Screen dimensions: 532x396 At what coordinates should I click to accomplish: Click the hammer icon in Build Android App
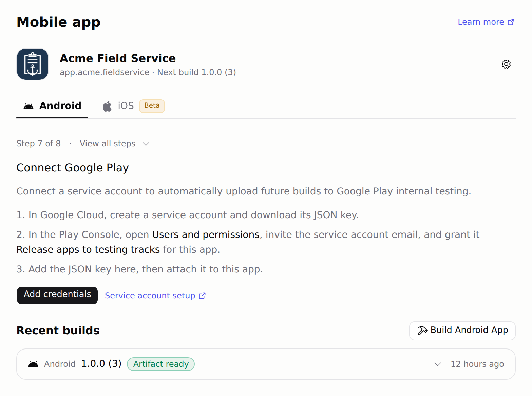click(x=422, y=331)
